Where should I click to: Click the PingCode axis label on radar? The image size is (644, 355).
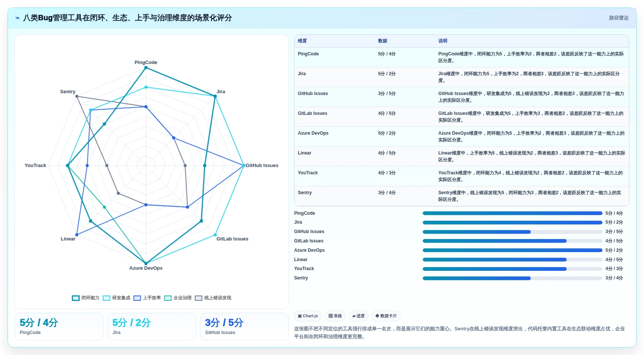pyautogui.click(x=146, y=62)
